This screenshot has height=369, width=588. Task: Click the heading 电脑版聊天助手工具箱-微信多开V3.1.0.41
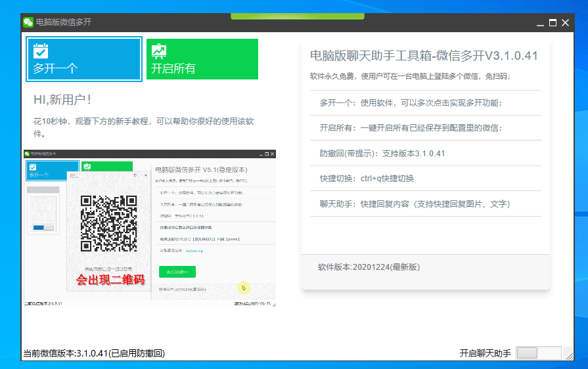[x=424, y=56]
